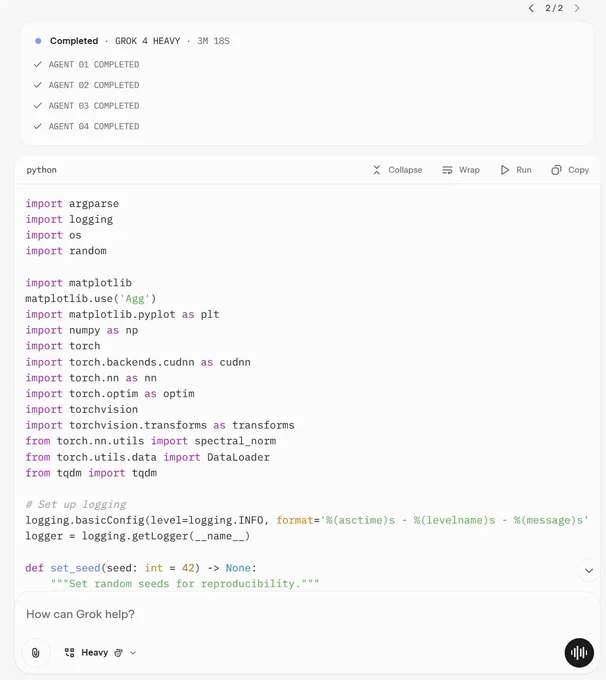Open the Heavy model selector dropdown
This screenshot has width=606, height=680.
coord(100,653)
